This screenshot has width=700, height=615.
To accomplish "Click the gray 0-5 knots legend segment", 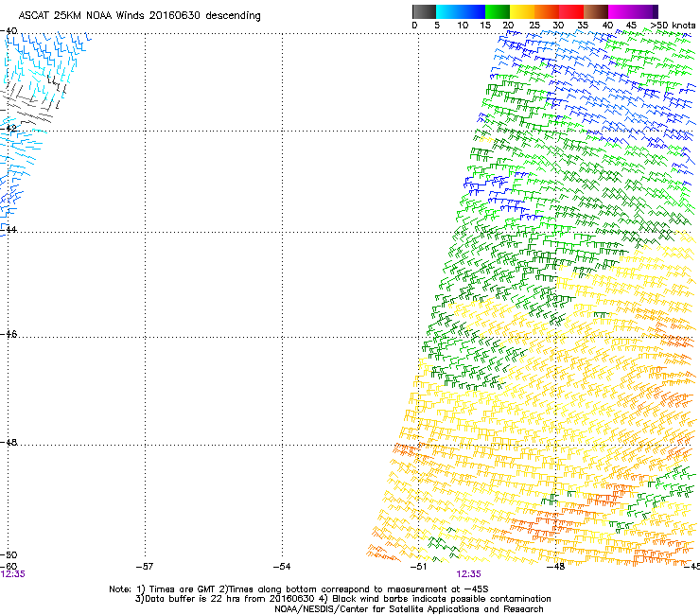I will (424, 11).
